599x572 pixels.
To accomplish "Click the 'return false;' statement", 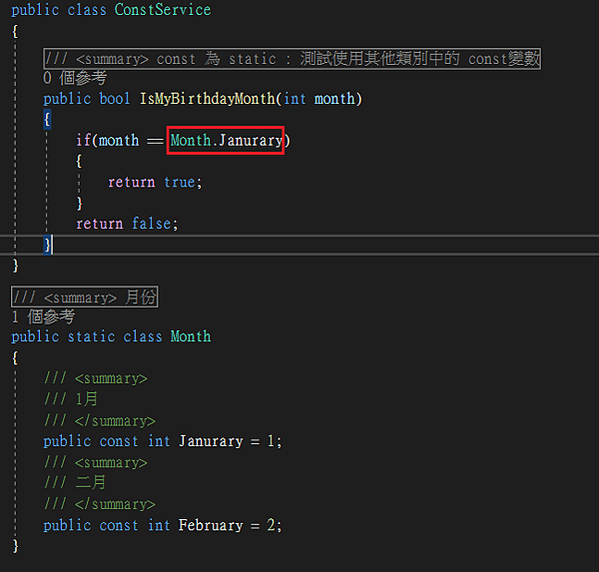I will tap(127, 224).
